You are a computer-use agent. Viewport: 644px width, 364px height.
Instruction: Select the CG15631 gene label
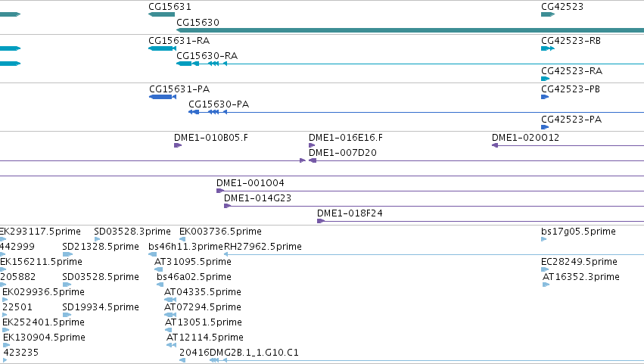170,7
